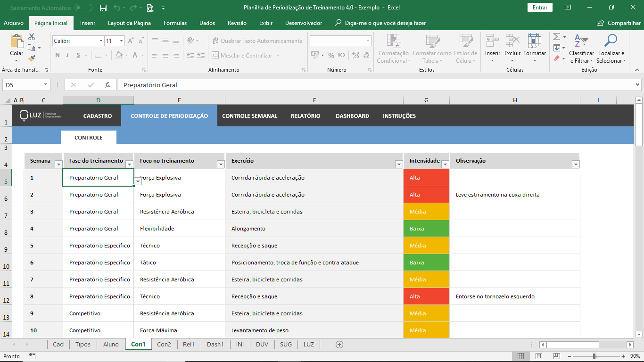Click the Entrar sign-in button
The image size is (644, 362).
tap(540, 8)
